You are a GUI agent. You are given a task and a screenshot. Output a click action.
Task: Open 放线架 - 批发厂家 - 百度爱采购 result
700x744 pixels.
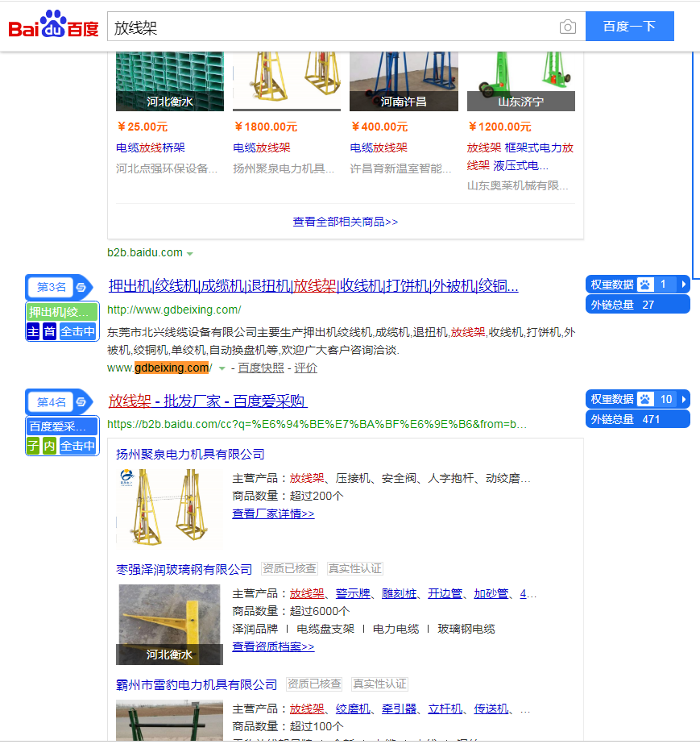click(x=208, y=401)
